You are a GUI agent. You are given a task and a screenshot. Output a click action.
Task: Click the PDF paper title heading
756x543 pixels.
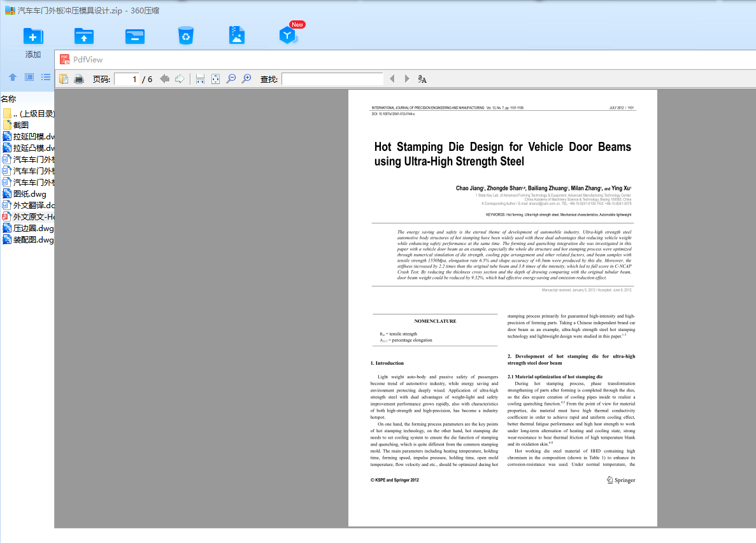[503, 153]
